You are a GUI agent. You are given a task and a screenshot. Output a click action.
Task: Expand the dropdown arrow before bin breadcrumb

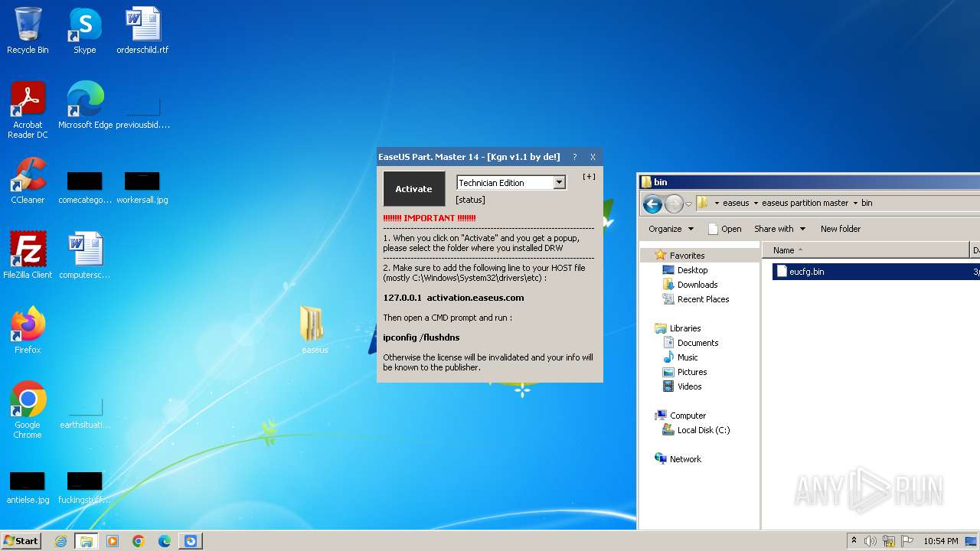click(855, 204)
